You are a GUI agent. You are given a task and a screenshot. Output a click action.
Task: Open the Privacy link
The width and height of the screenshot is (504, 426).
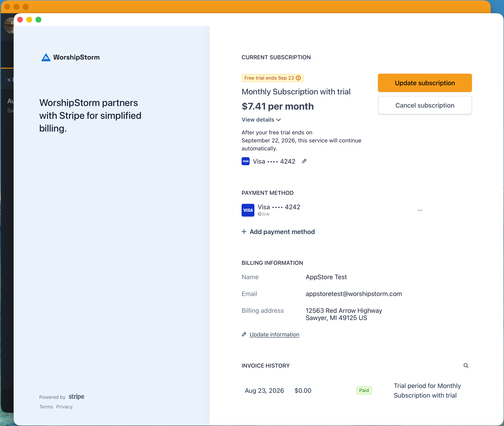click(64, 407)
